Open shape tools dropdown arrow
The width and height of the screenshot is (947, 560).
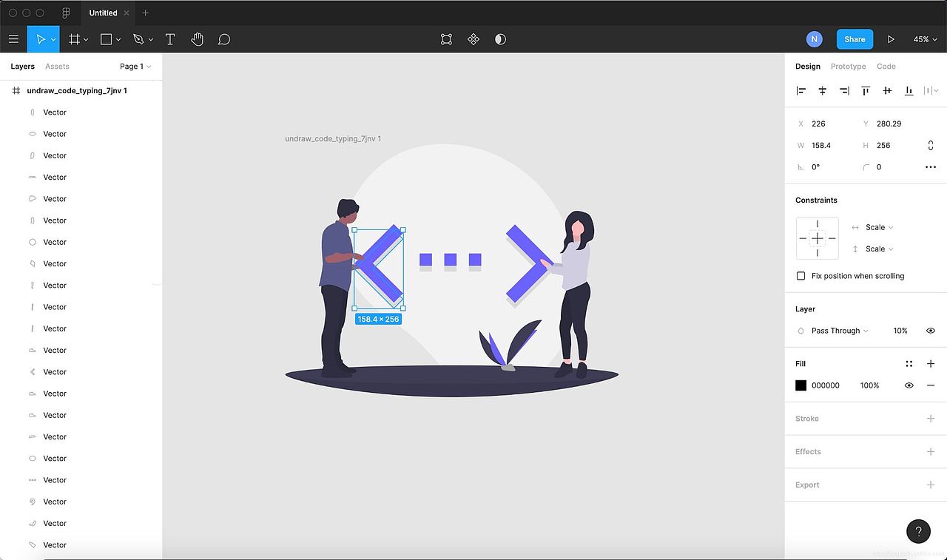118,40
